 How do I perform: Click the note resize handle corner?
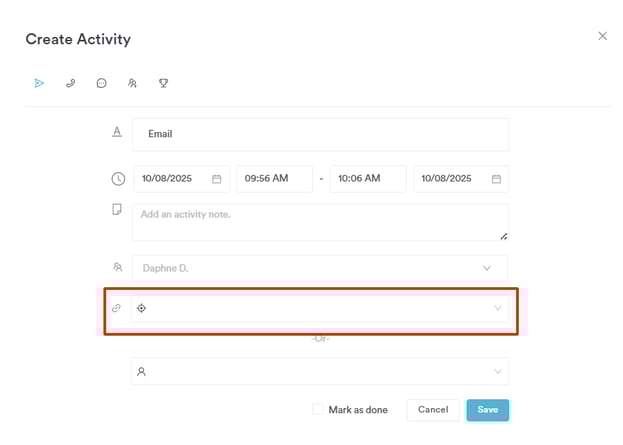coord(503,236)
